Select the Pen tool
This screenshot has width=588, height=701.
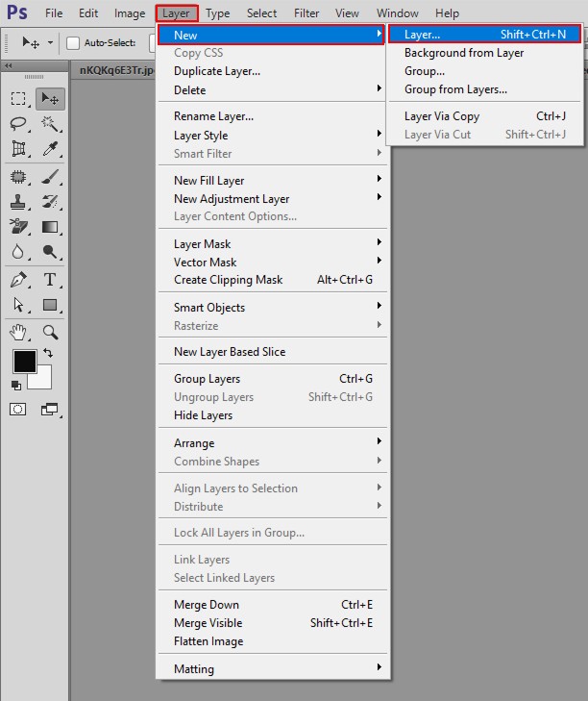pos(18,280)
